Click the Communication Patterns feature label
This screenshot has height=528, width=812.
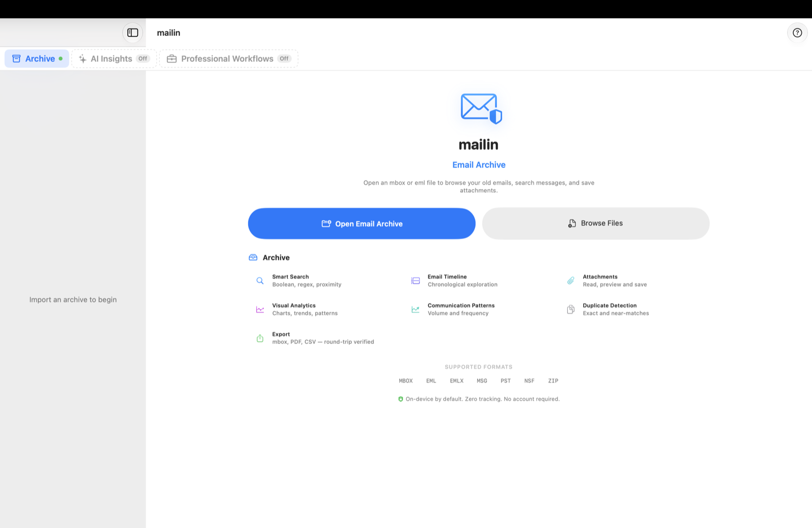pos(461,306)
